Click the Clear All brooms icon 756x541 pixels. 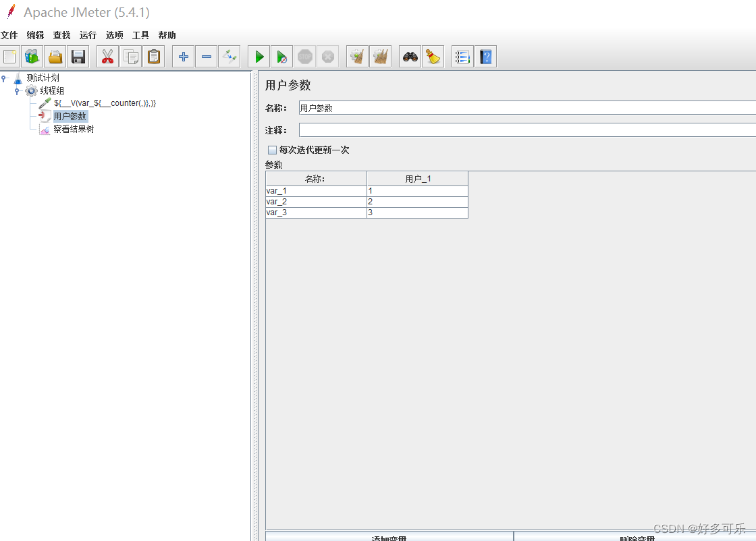point(381,57)
